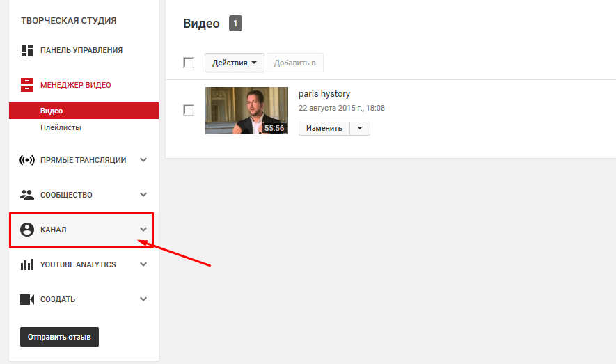Click the red video manager icon
The width and height of the screenshot is (616, 364).
click(27, 85)
